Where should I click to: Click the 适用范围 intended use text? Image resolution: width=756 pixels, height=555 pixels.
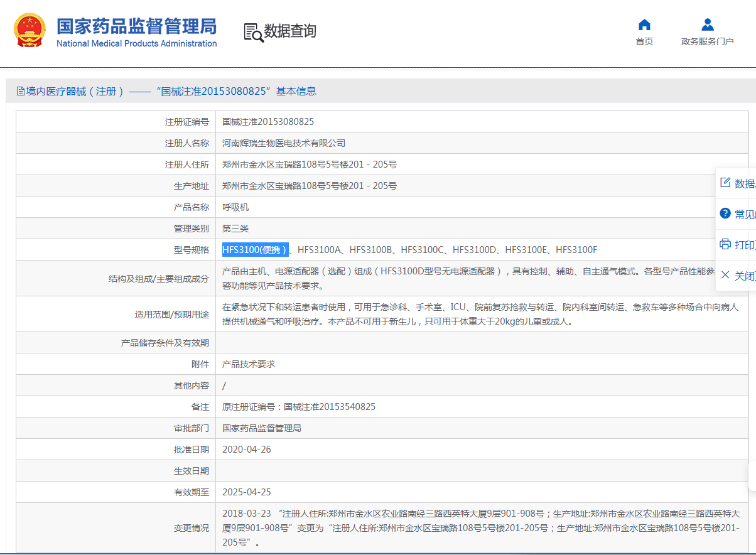[x=480, y=314]
